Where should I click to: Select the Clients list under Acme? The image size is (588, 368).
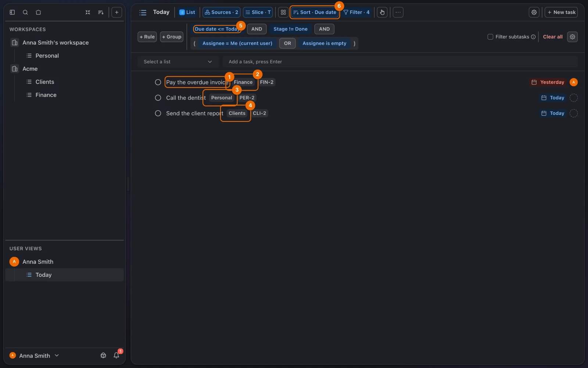click(45, 82)
